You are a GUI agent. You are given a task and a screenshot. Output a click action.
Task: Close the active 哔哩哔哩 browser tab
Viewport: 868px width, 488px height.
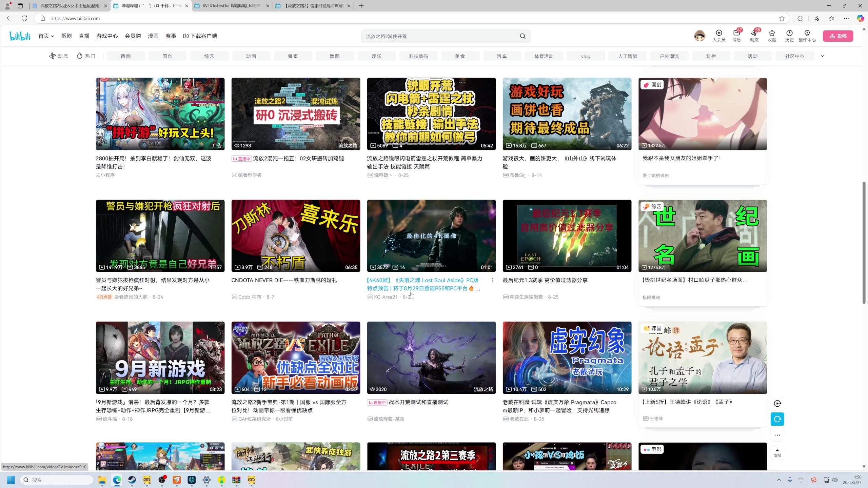(186, 6)
